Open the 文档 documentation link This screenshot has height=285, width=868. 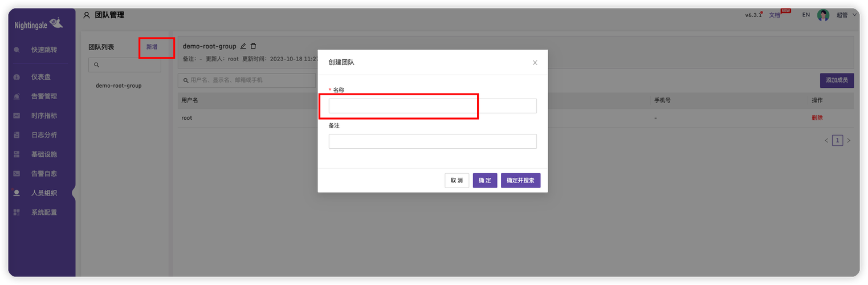click(775, 15)
